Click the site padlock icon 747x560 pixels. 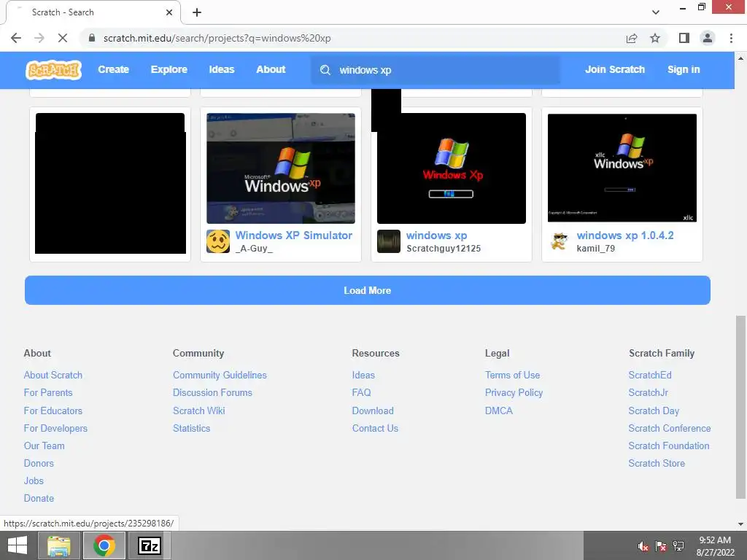click(x=92, y=38)
